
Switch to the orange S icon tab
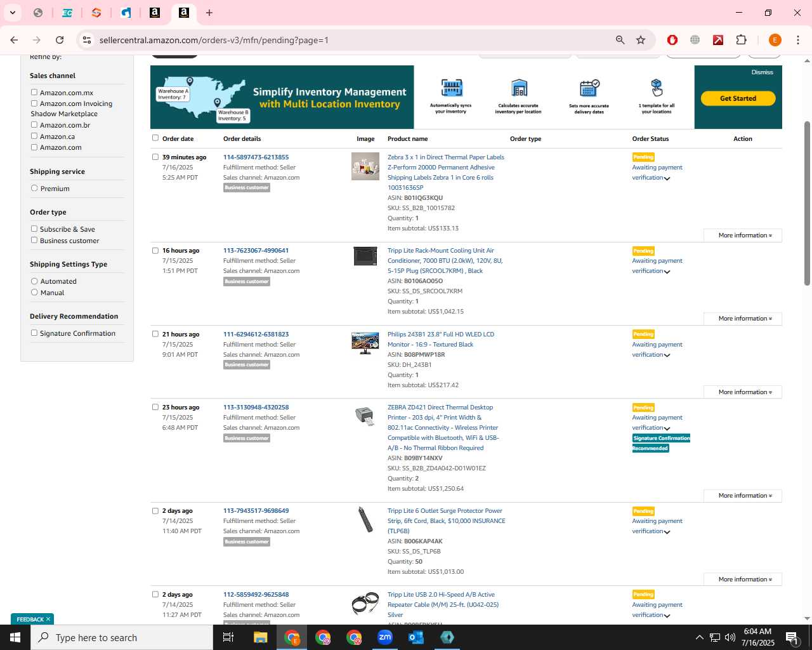[x=96, y=13]
